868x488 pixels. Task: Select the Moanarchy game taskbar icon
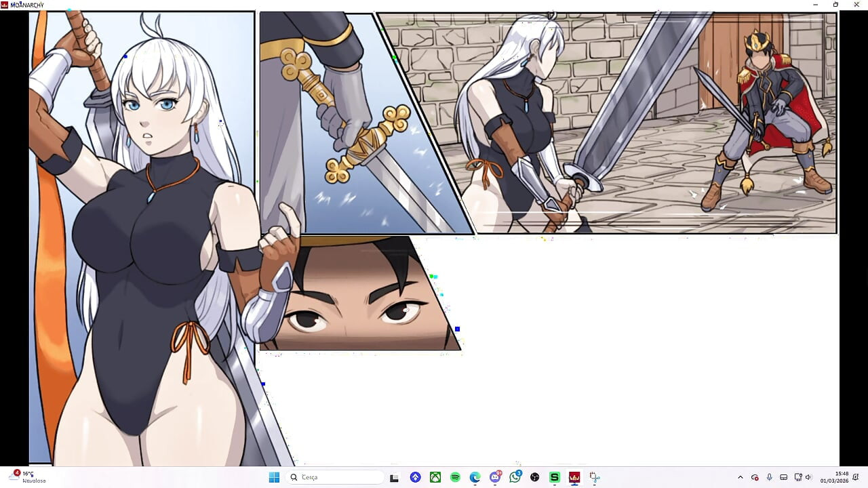[574, 477]
